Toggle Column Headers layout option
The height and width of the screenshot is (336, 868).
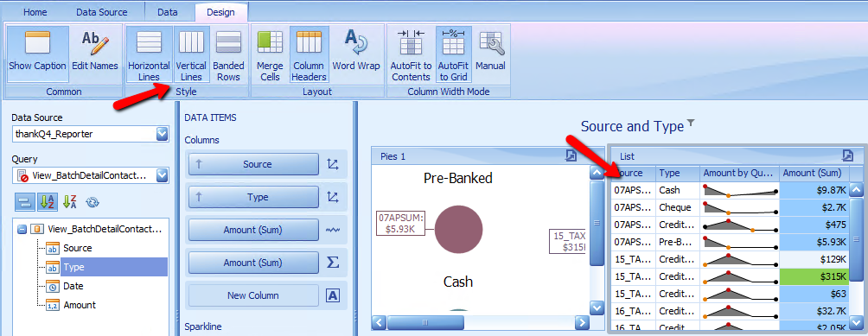pos(309,54)
